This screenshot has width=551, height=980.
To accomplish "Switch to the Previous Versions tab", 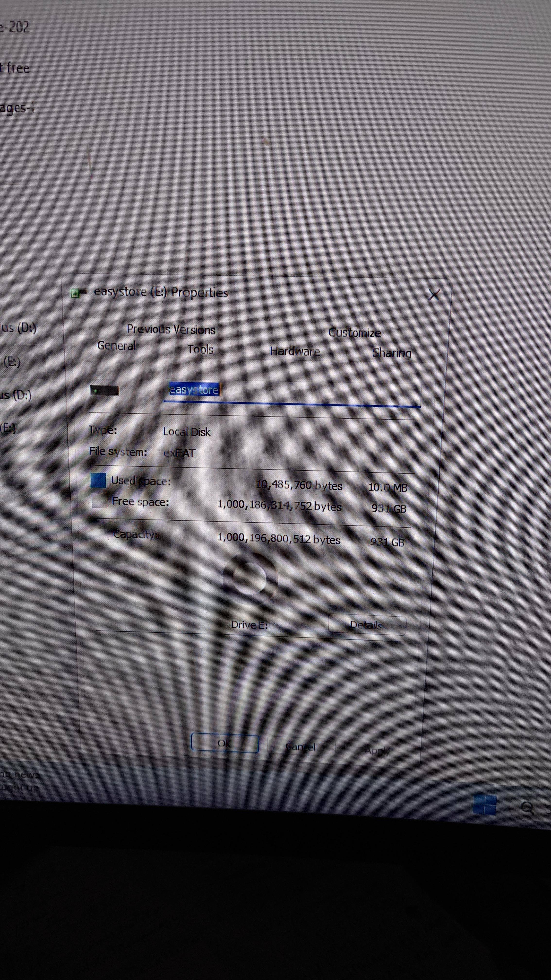I will coord(171,329).
